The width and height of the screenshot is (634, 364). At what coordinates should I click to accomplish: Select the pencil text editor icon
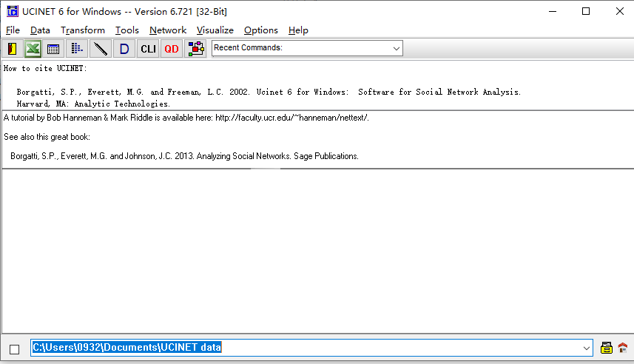point(101,49)
